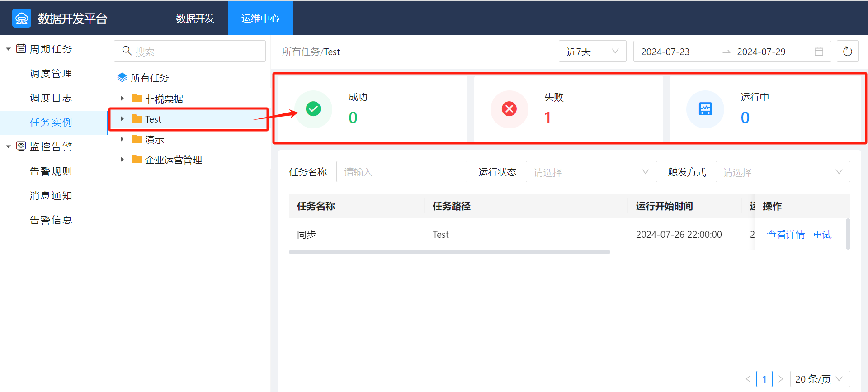Switch to the 数据开发 tab
This screenshot has width=868, height=392.
click(195, 18)
